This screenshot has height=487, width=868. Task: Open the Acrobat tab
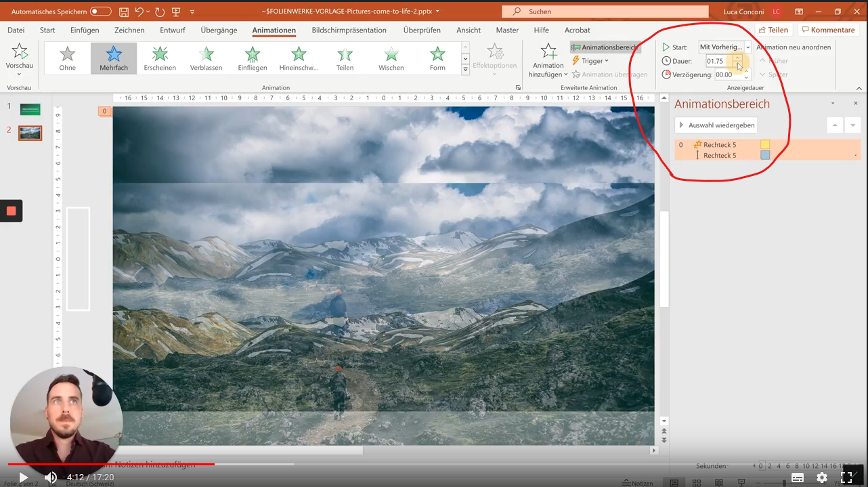pos(578,30)
